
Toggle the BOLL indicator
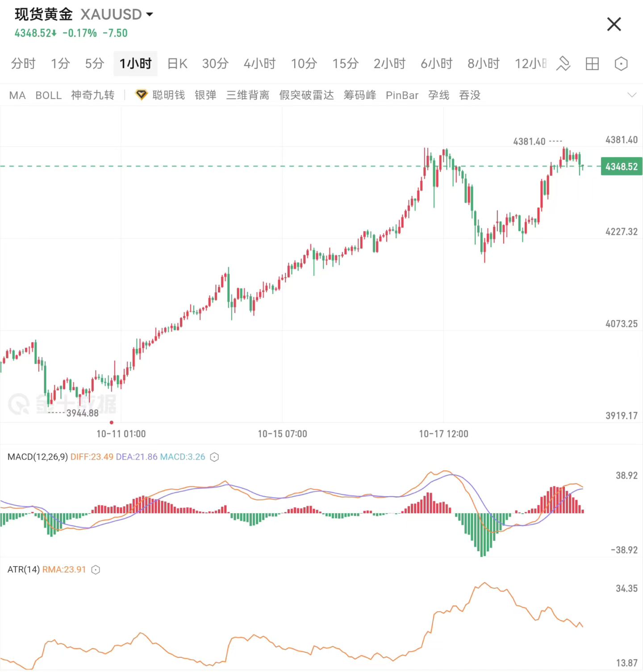coord(48,95)
